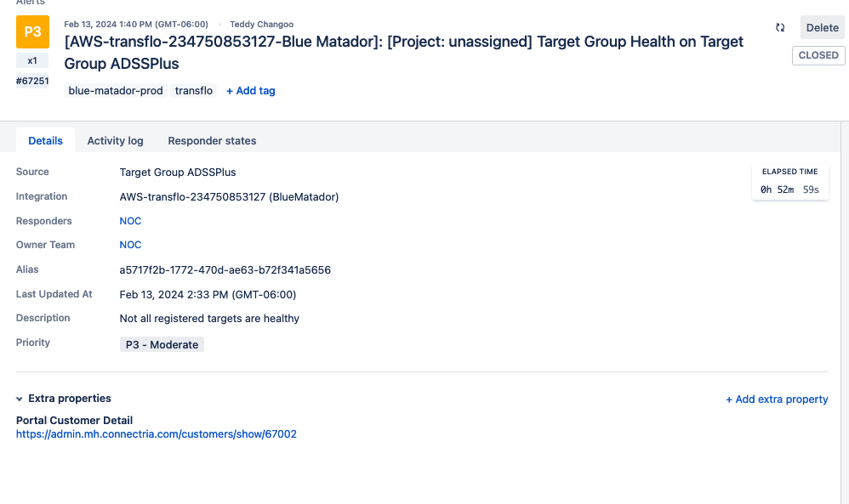The height and width of the screenshot is (504, 849).
Task: Add an extra property
Action: tap(777, 399)
